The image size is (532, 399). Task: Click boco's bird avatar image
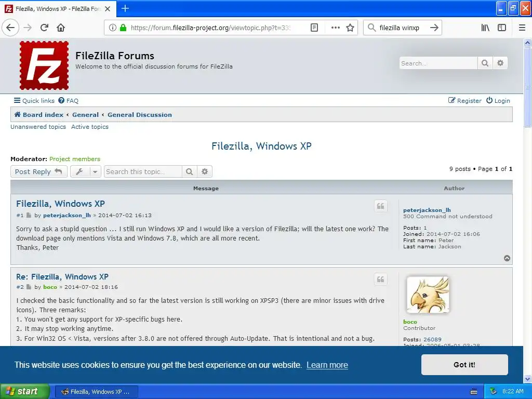(x=428, y=295)
